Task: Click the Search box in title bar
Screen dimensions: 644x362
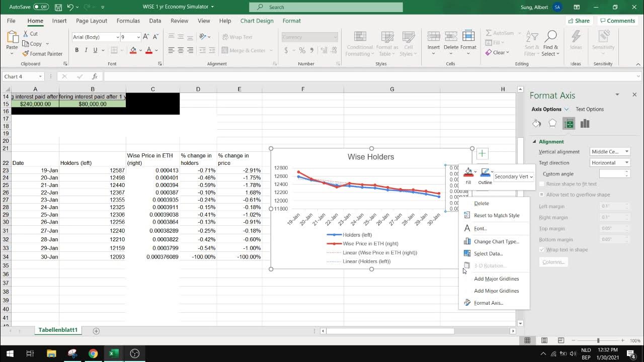Action: 326,7
